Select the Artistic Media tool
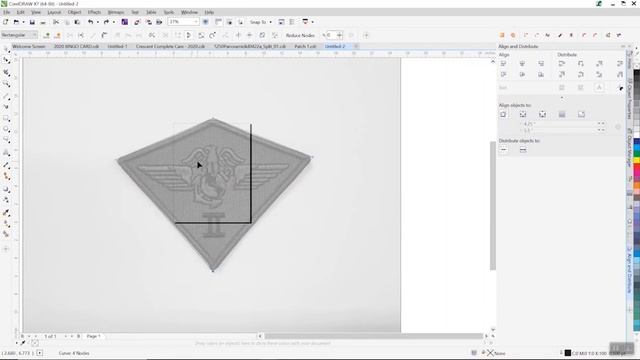 click(x=6, y=107)
